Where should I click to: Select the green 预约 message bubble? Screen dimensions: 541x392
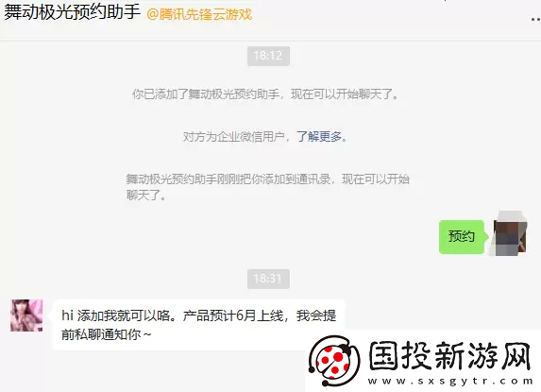point(462,237)
